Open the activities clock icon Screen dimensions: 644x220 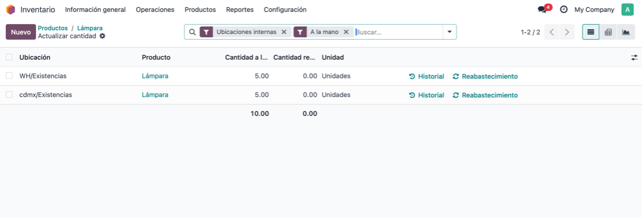click(x=563, y=10)
